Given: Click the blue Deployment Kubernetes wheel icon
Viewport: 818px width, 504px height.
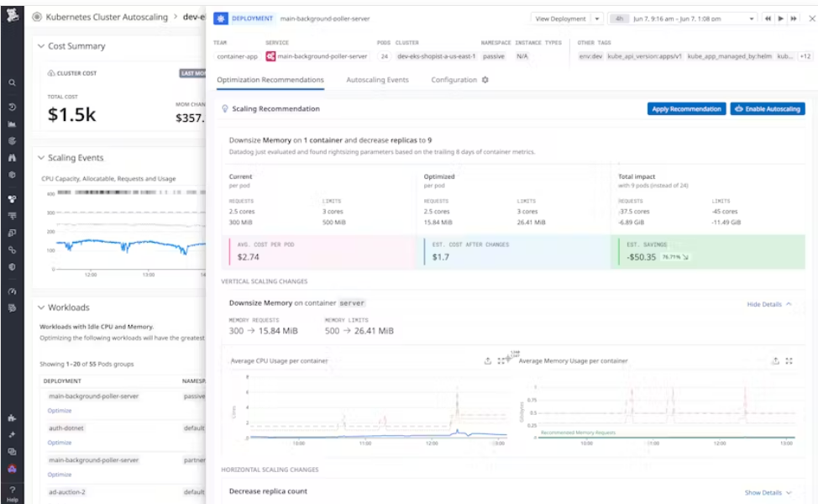Looking at the screenshot, I should [x=221, y=18].
